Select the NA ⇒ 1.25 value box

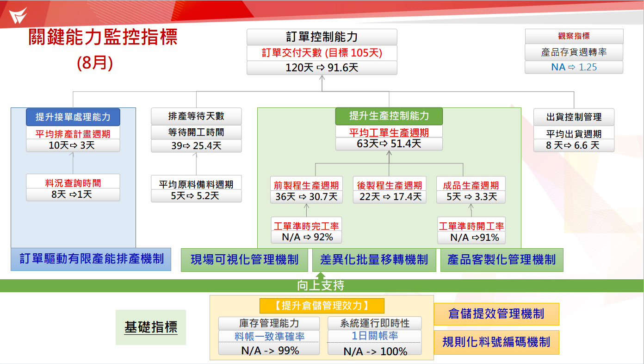(x=574, y=67)
